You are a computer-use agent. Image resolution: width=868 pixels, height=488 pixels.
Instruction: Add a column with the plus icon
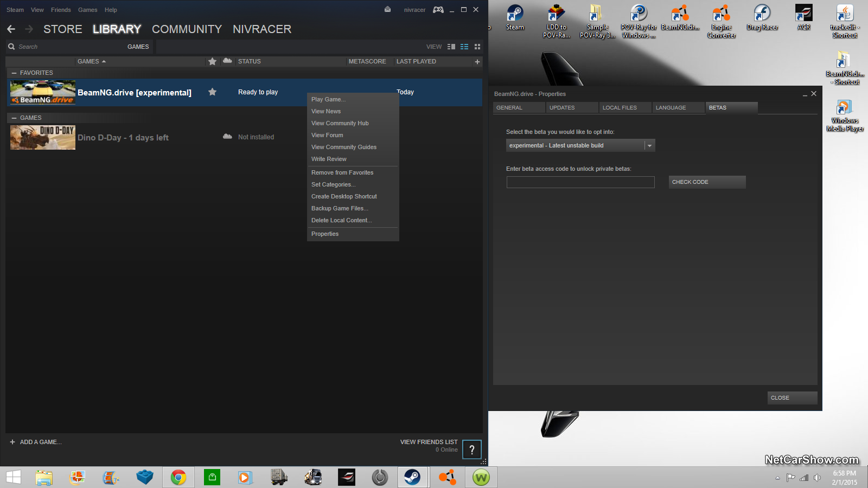coord(477,62)
